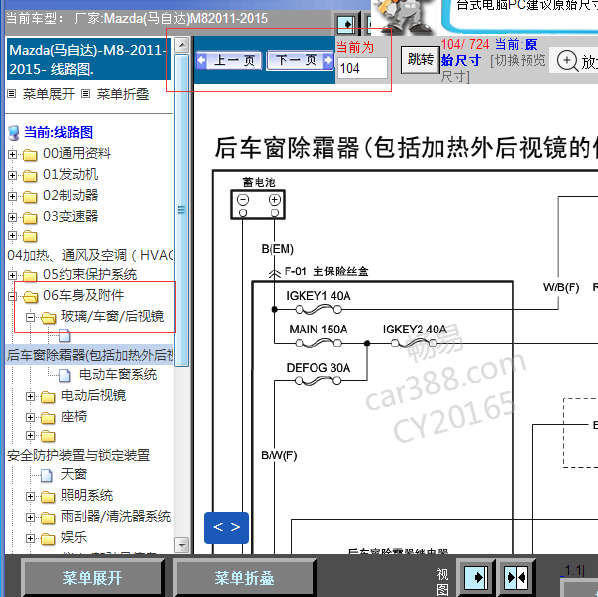This screenshot has width=598, height=597.
Task: Expand the 01发动机 folder
Action: coord(12,175)
